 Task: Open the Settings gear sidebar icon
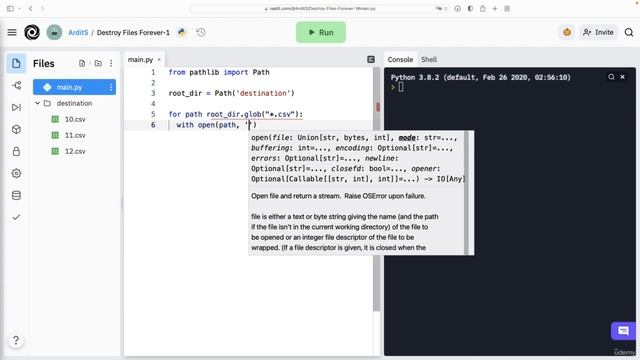click(x=16, y=173)
